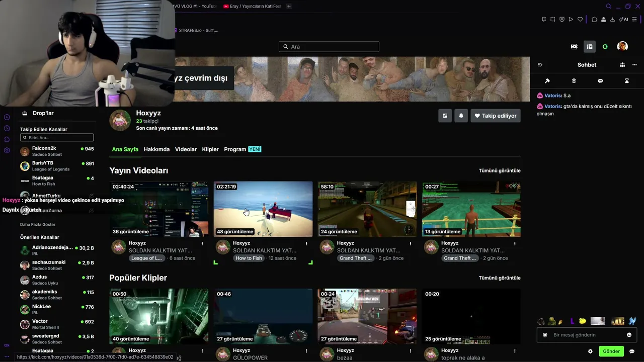Click the gavel moderation icon in chat

coord(547,81)
